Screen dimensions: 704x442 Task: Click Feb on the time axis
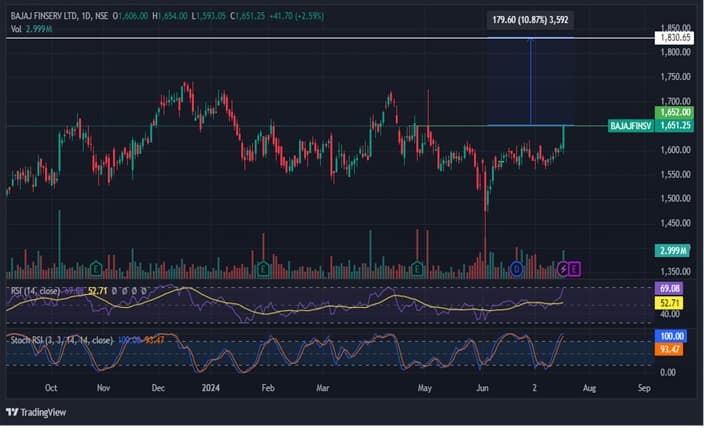tap(268, 388)
